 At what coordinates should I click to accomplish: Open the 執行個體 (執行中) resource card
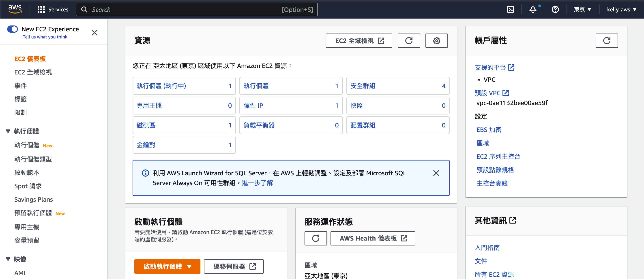[x=184, y=86]
